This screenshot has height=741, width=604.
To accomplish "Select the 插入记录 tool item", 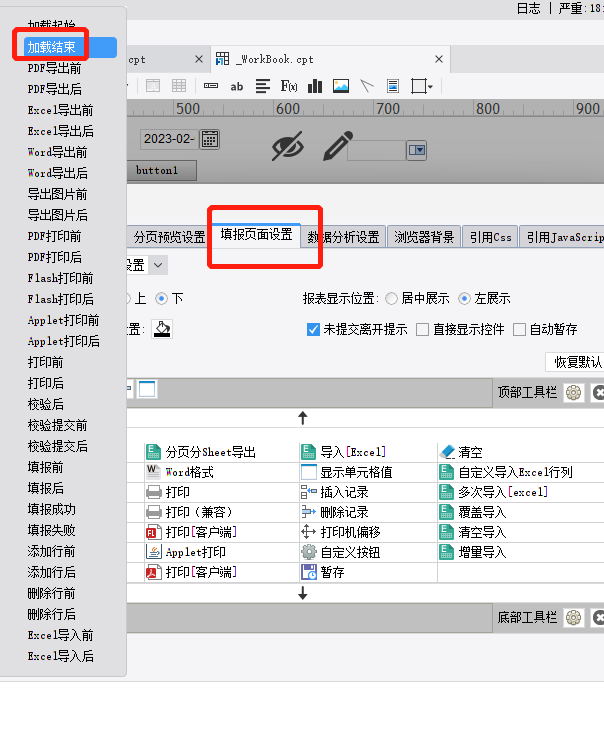I will click(335, 492).
